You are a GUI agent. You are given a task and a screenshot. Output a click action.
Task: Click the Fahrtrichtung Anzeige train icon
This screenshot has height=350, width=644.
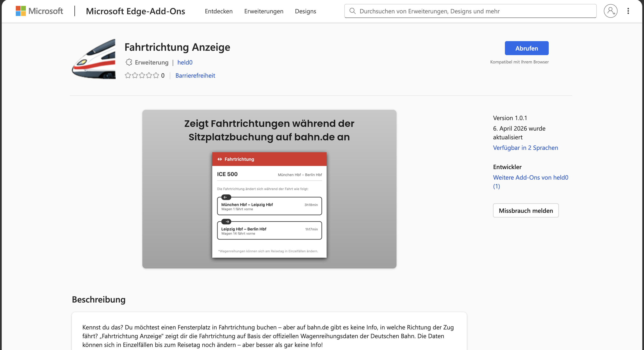(94, 59)
